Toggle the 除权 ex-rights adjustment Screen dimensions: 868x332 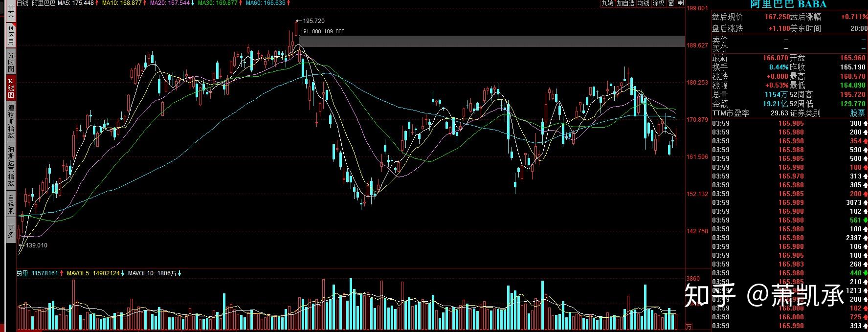(659, 3)
